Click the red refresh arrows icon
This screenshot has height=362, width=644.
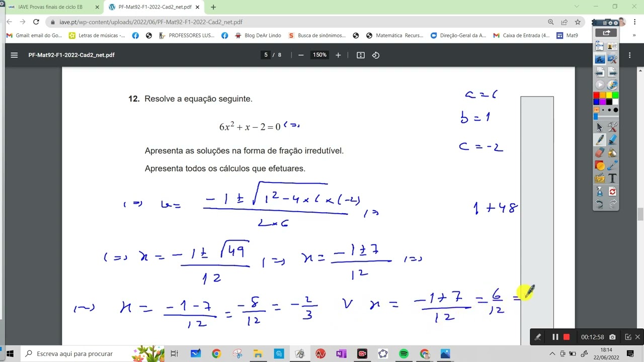[x=612, y=192]
